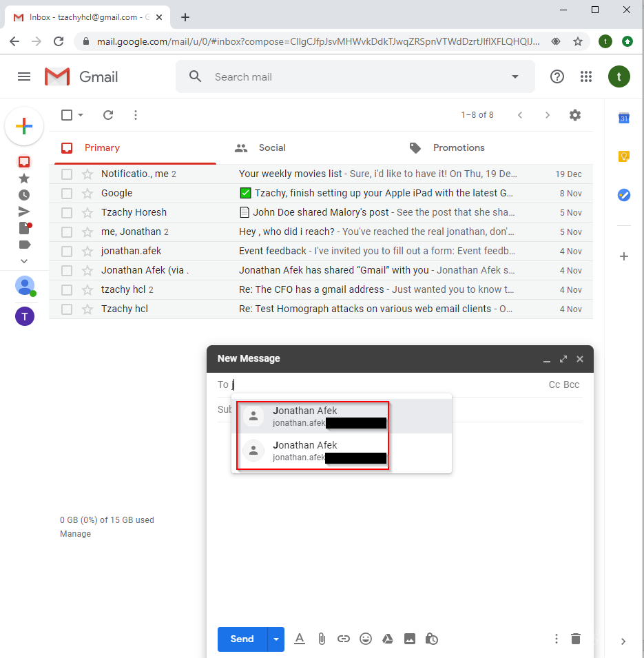Viewport: 644px width, 658px height.
Task: Open Sent mail arrow icon in sidebar
Action: 24,212
